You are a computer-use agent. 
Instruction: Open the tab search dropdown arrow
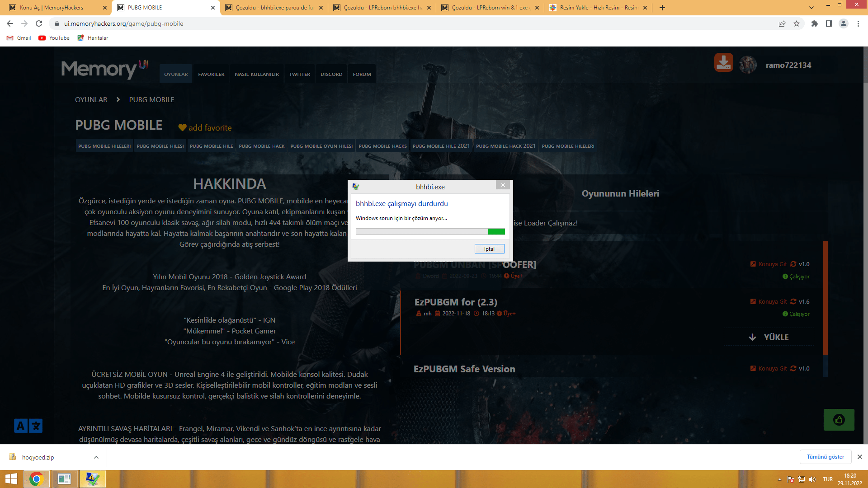(x=811, y=8)
